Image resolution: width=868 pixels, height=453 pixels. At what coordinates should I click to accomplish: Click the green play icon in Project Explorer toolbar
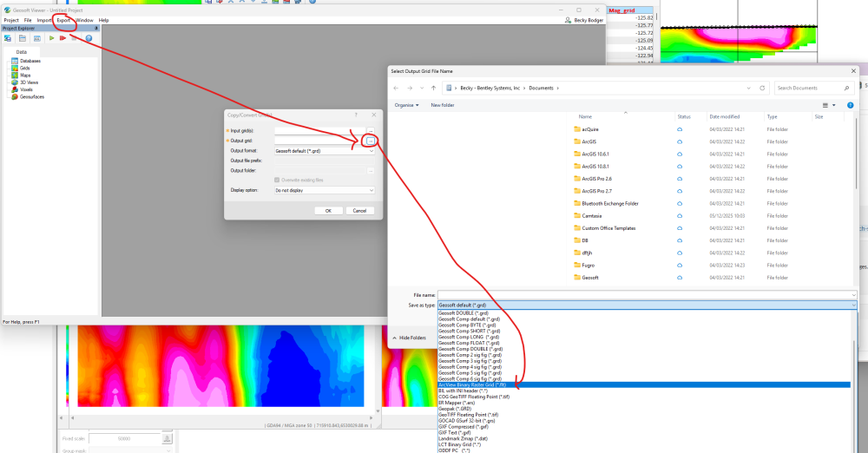(51, 38)
